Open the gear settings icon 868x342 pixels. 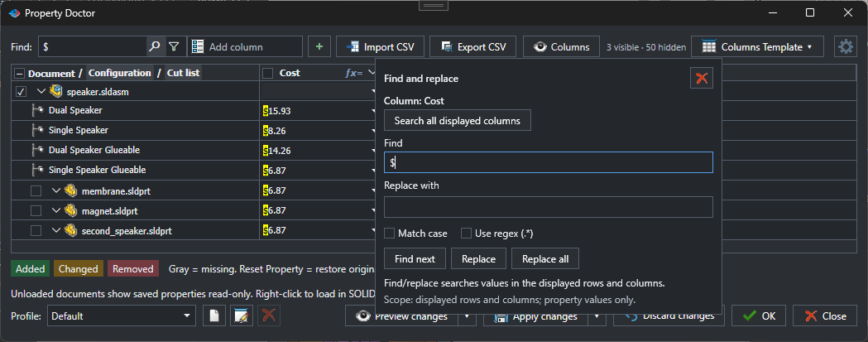[846, 47]
